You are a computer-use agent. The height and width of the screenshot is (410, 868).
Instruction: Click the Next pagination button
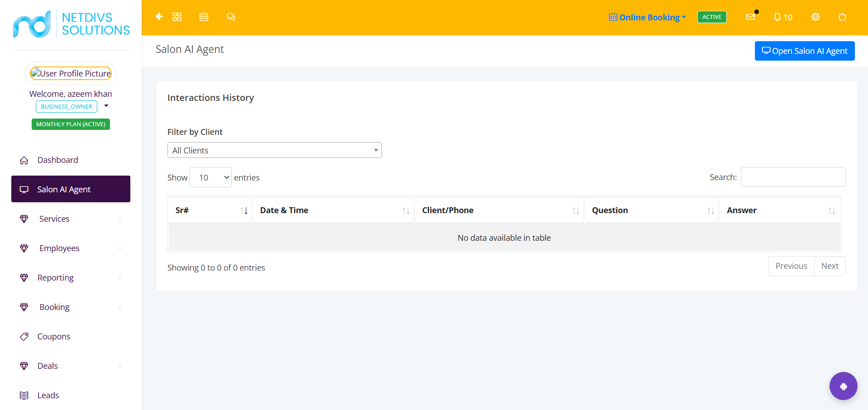[830, 266]
